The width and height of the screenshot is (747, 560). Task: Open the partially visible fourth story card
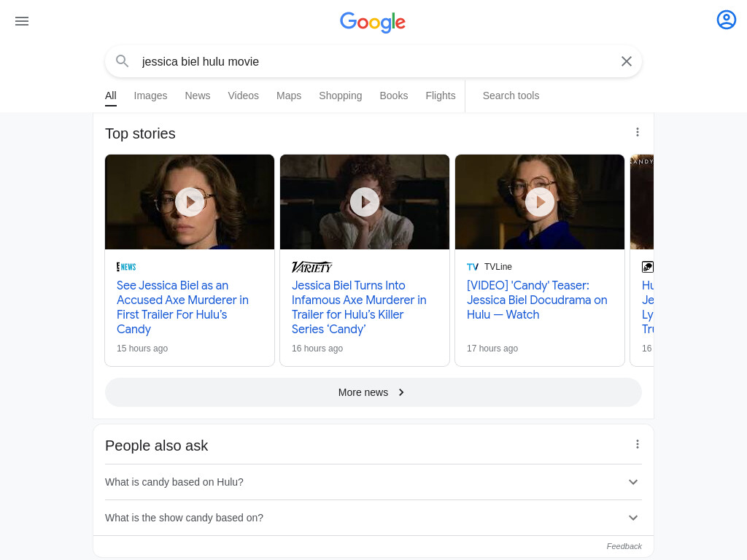(642, 260)
